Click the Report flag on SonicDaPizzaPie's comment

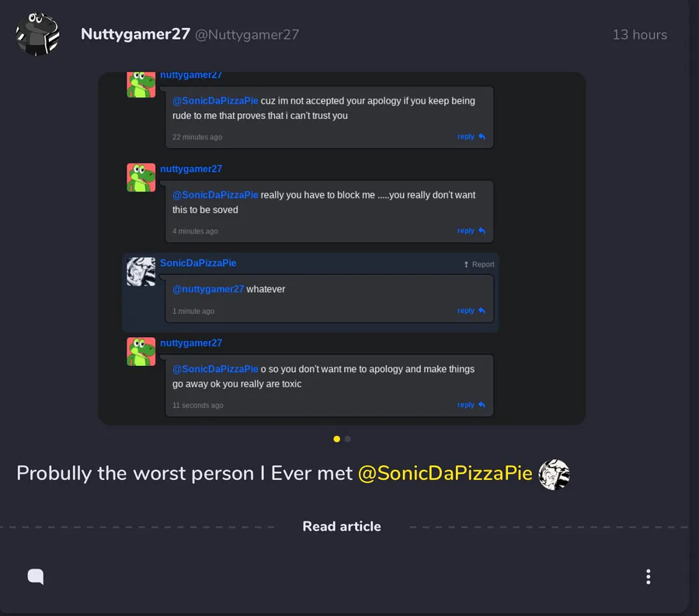point(479,264)
